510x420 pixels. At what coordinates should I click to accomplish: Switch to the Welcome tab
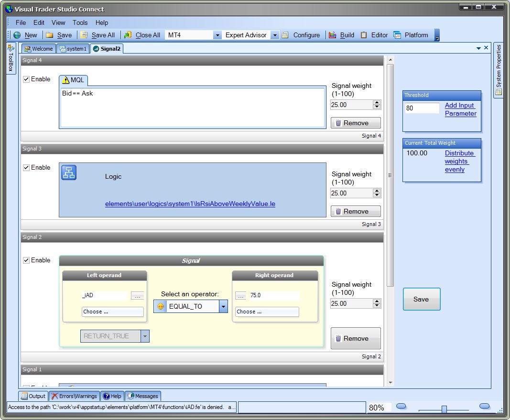tap(39, 49)
